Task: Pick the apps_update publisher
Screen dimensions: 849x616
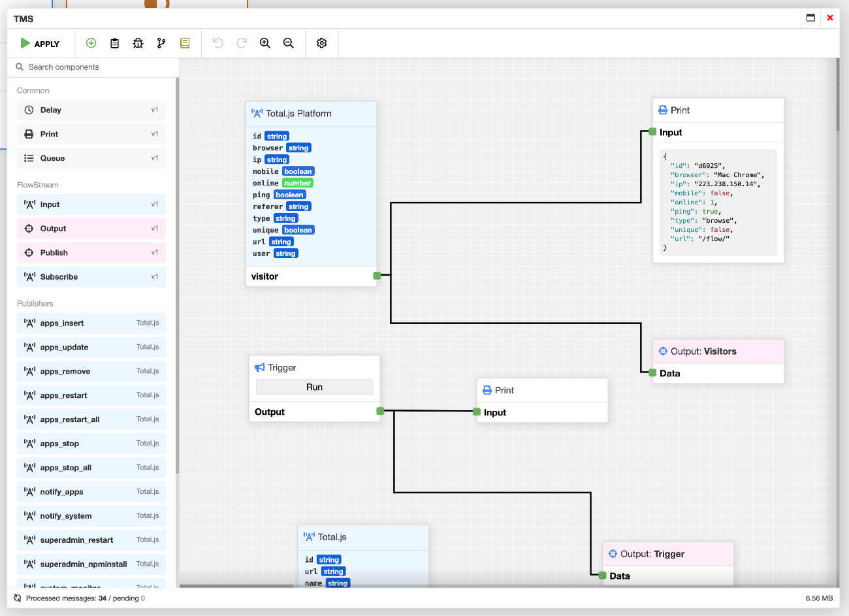Action: tap(91, 348)
